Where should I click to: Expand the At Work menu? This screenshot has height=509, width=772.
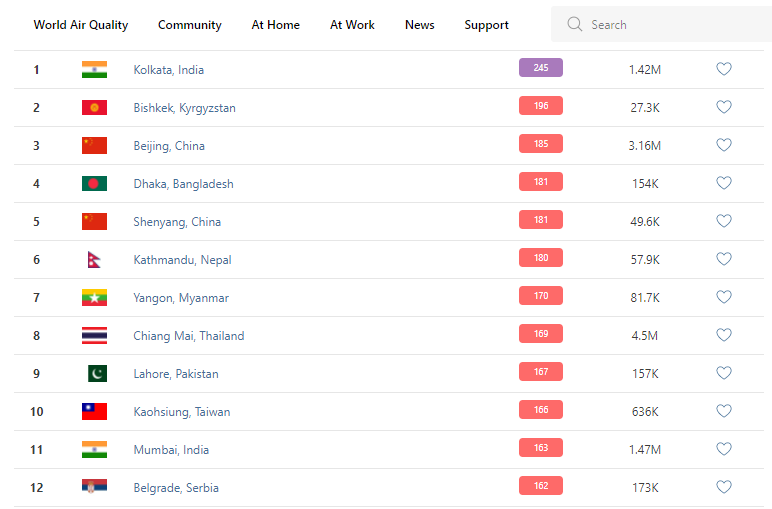tap(352, 25)
